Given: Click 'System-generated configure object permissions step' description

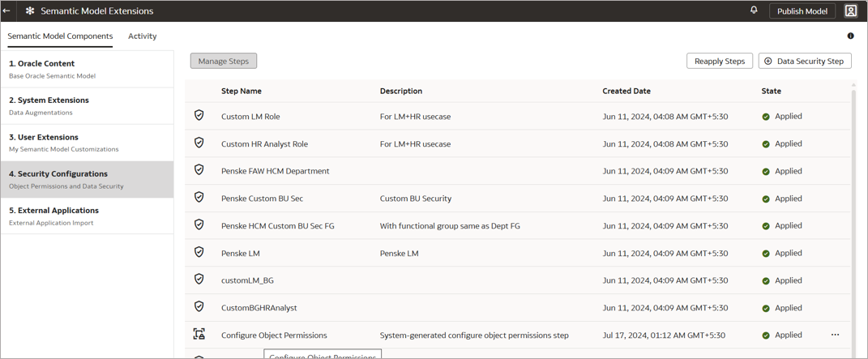Looking at the screenshot, I should (474, 335).
